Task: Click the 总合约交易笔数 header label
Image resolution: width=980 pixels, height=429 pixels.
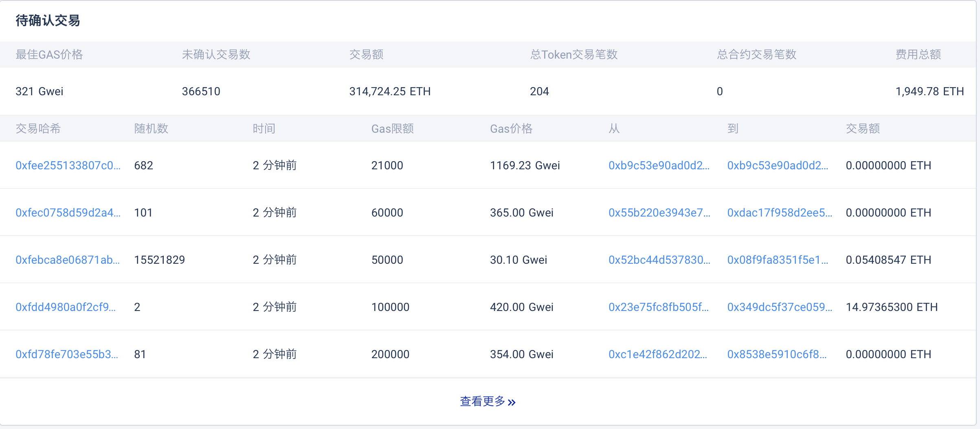Action: (756, 54)
